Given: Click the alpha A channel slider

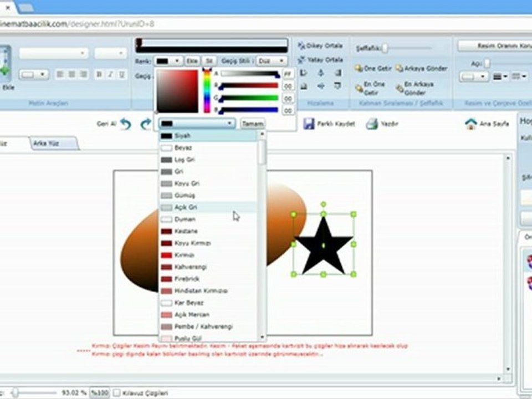Looking at the screenshot, I should pos(249,74).
